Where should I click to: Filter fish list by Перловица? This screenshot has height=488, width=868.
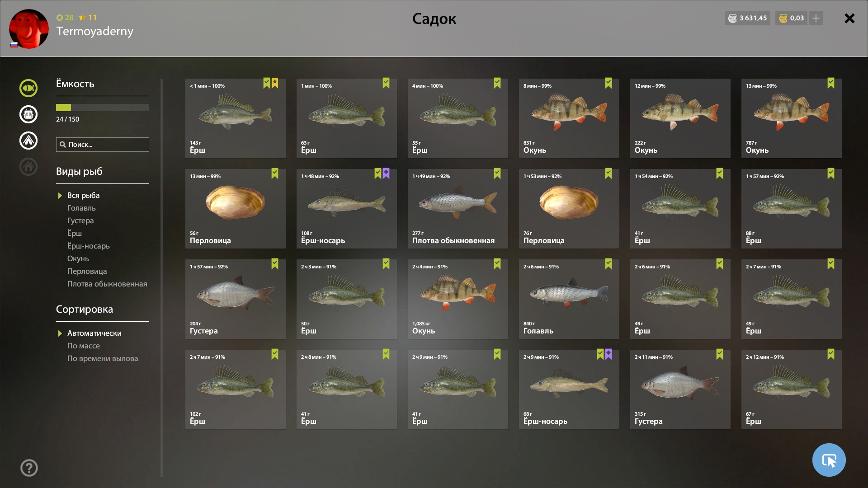[x=87, y=271]
